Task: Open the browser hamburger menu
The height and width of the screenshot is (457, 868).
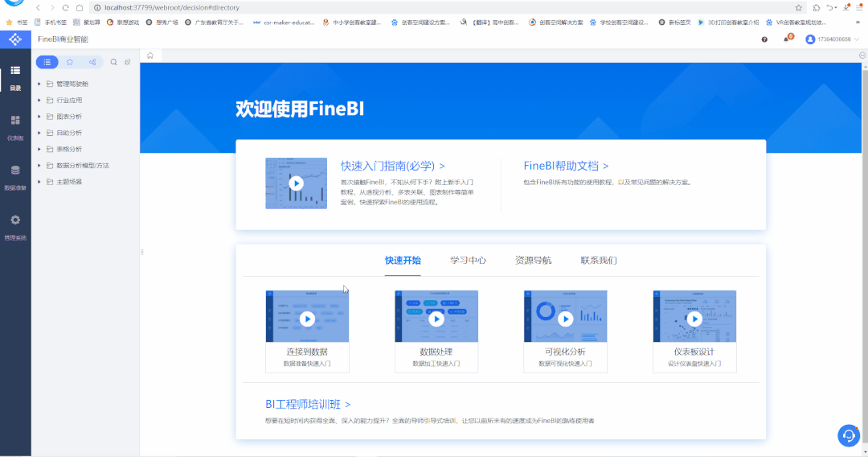Action: pyautogui.click(x=860, y=8)
